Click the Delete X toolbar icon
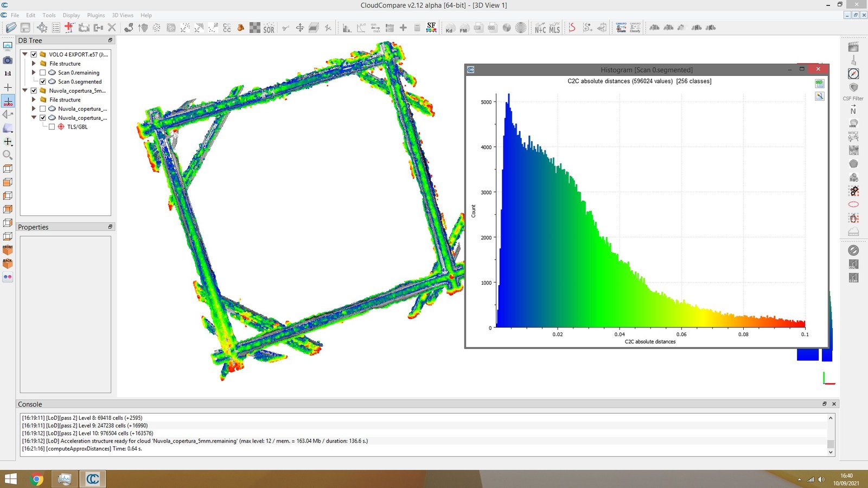This screenshot has height=488, width=868. coord(112,28)
